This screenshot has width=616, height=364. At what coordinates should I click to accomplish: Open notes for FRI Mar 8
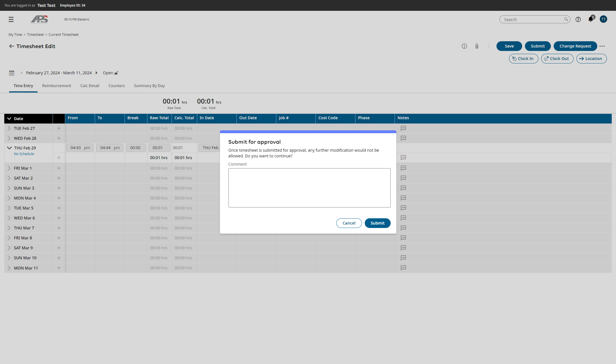(x=403, y=238)
